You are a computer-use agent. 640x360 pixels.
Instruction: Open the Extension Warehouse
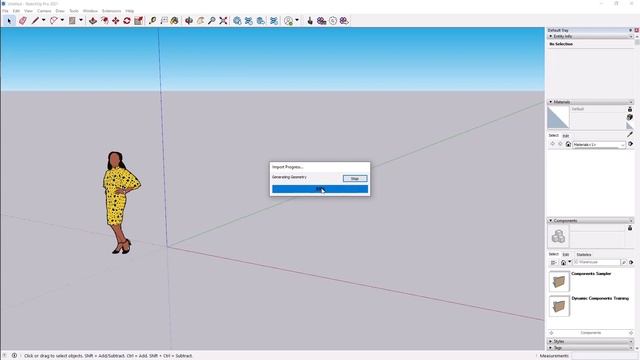[249, 20]
